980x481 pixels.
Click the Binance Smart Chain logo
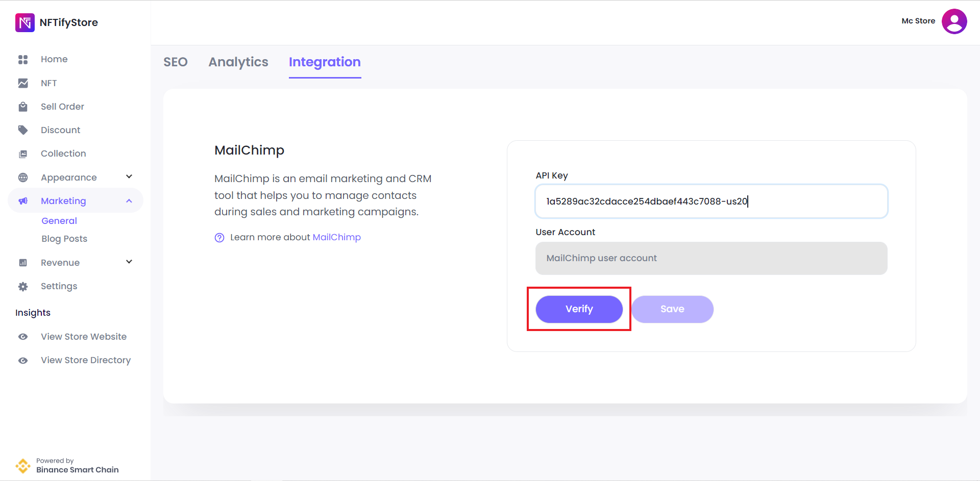23,466
